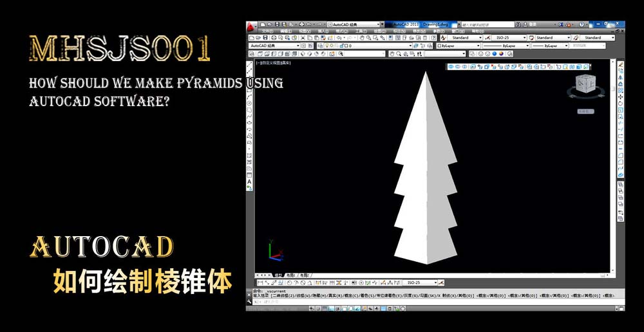Image resolution: width=644 pixels, height=332 pixels.
Task: Open the 插入 (Insert) menu
Action: click(x=324, y=31)
